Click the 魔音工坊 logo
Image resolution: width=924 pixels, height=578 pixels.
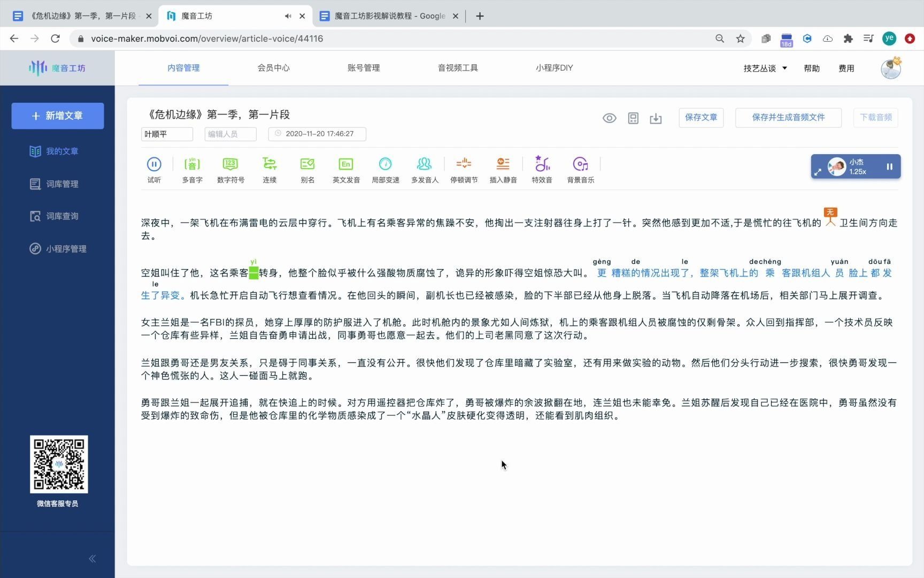pyautogui.click(x=57, y=68)
